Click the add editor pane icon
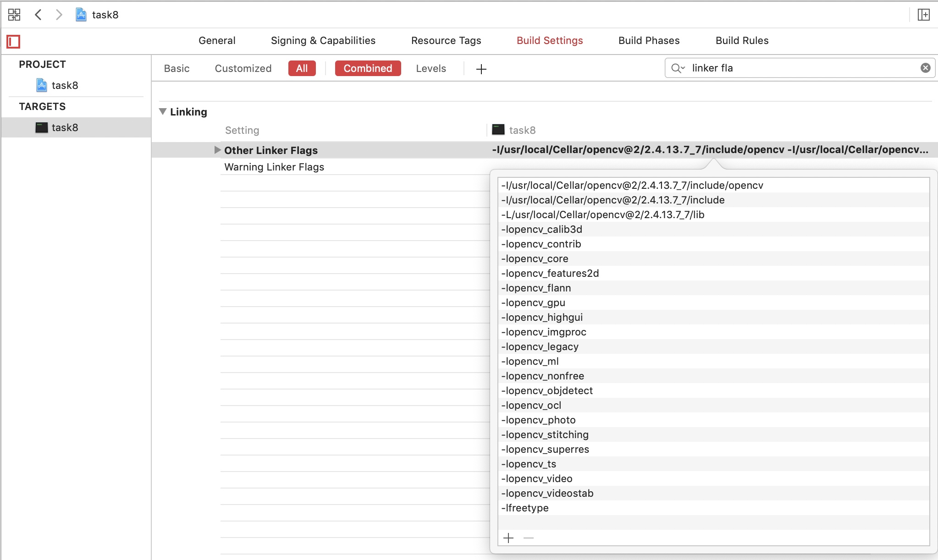This screenshot has width=938, height=560. (x=923, y=15)
